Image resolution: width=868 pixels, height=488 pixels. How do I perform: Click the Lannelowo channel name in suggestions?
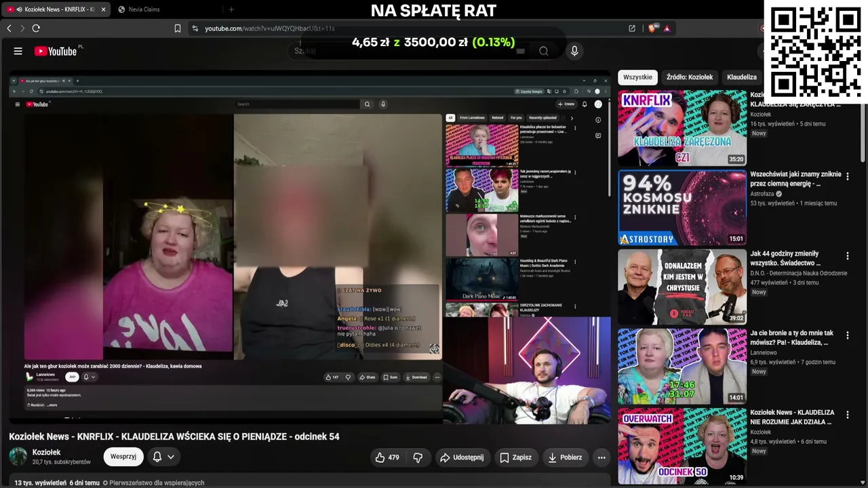764,352
